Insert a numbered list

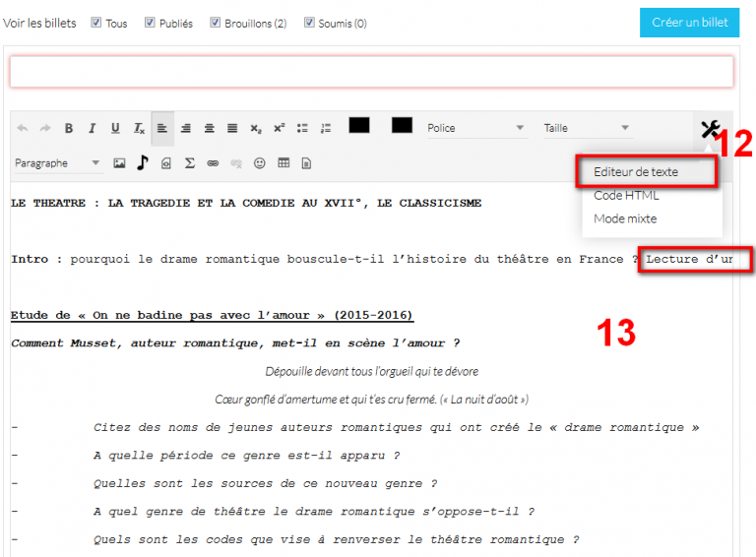[326, 128]
